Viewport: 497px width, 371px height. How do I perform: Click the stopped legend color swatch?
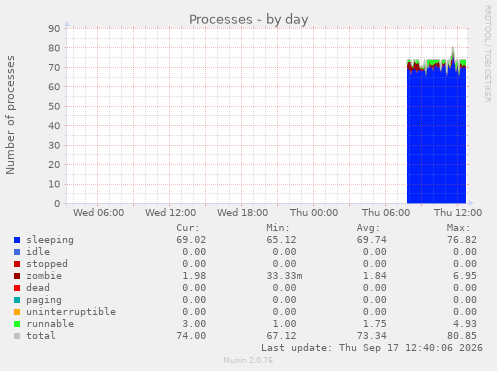17,264
